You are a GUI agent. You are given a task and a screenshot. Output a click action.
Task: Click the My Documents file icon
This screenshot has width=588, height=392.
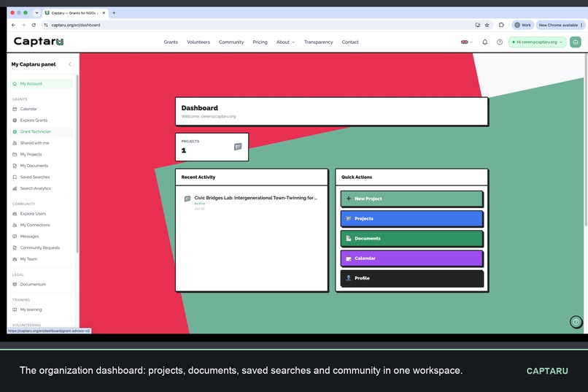tap(15, 166)
